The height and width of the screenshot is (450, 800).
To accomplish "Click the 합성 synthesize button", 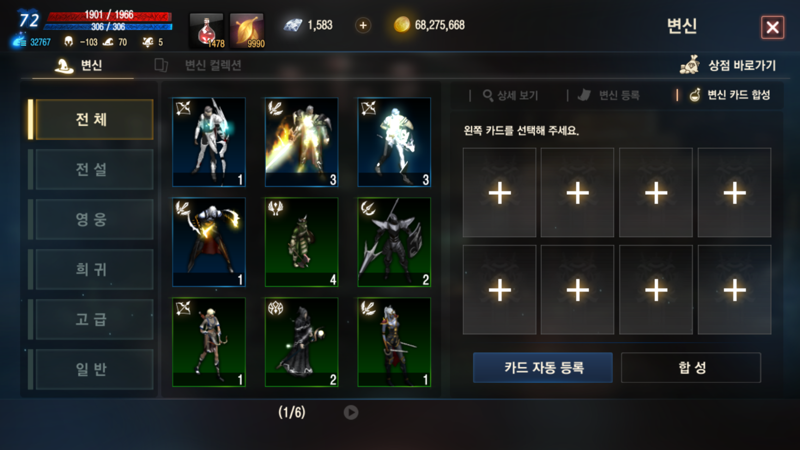I will coord(691,367).
